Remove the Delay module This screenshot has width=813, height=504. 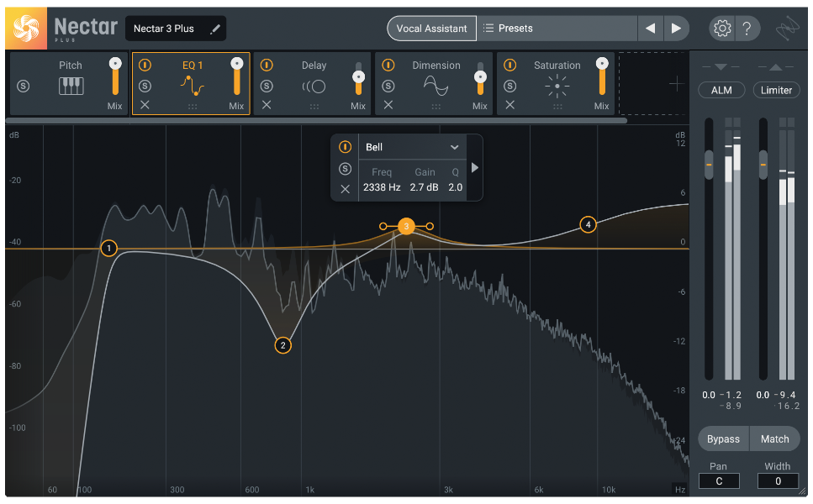click(x=267, y=105)
